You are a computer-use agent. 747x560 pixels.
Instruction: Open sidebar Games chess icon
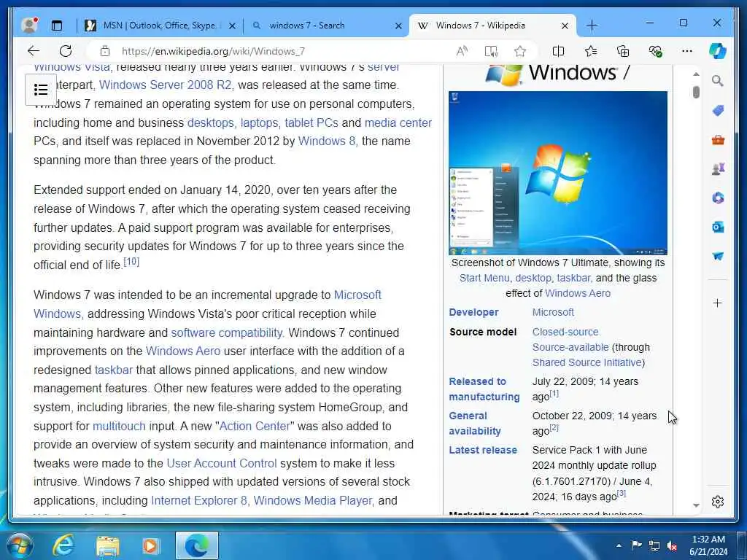pyautogui.click(x=718, y=169)
